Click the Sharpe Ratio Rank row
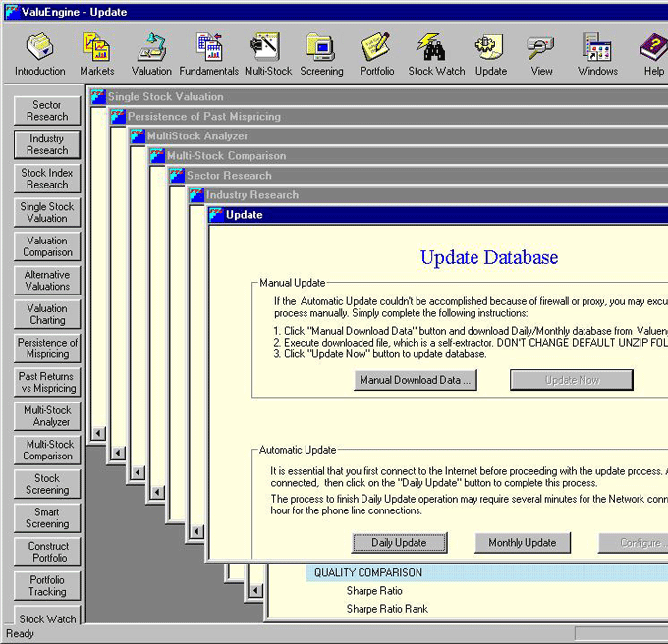 [387, 609]
